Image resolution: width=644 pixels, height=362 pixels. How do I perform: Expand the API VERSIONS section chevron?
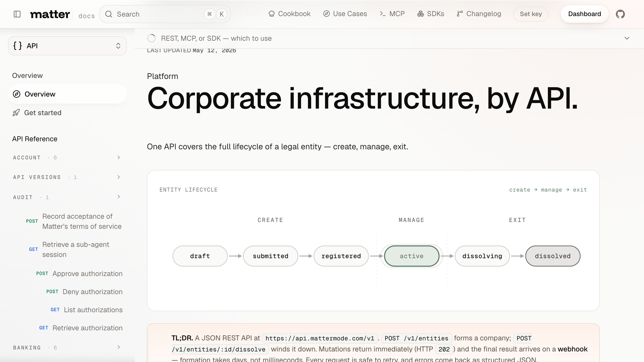[119, 177]
